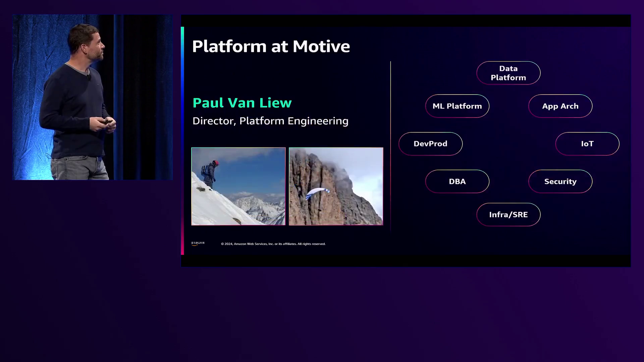The image size is (644, 362).
Task: Open the paraglider cliff photo
Action: coord(336,186)
